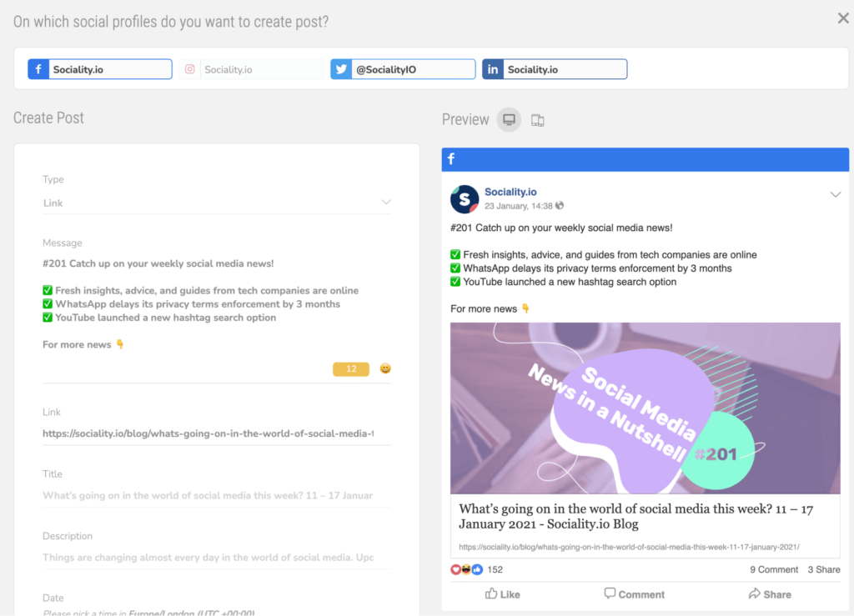Open the Type dropdown showing Link
Screen dimensions: 854x616
[217, 203]
